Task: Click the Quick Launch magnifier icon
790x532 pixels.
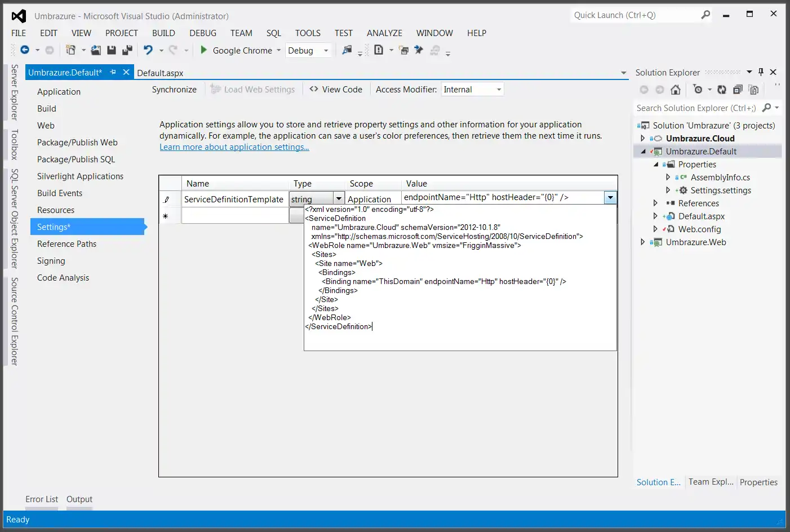Action: click(705, 15)
